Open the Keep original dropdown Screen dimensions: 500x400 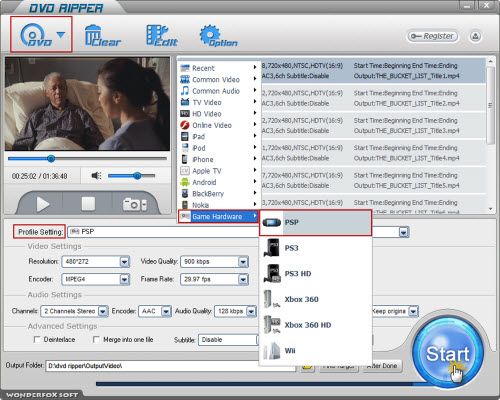413,311
